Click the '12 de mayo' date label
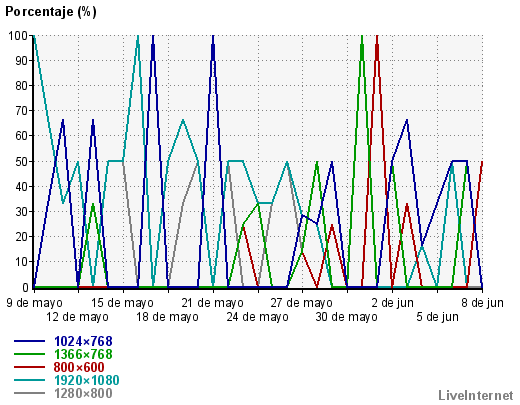The width and height of the screenshot is (520, 405). (x=77, y=317)
